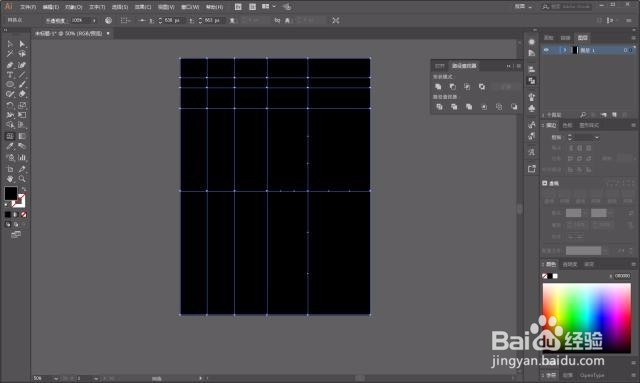Enable the dashed line checkbox in Stroke panel
The height and width of the screenshot is (383, 640).
point(545,183)
